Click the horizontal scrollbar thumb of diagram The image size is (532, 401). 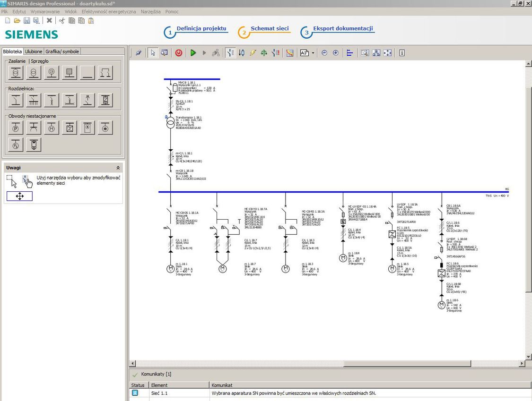(407, 363)
